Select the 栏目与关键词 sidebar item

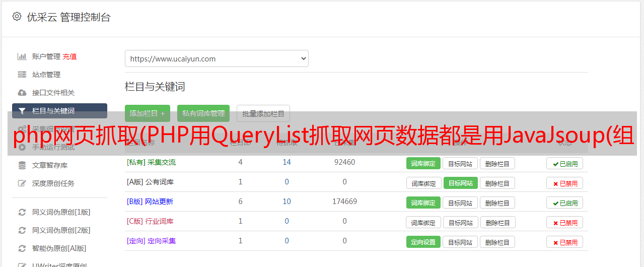tap(59, 111)
